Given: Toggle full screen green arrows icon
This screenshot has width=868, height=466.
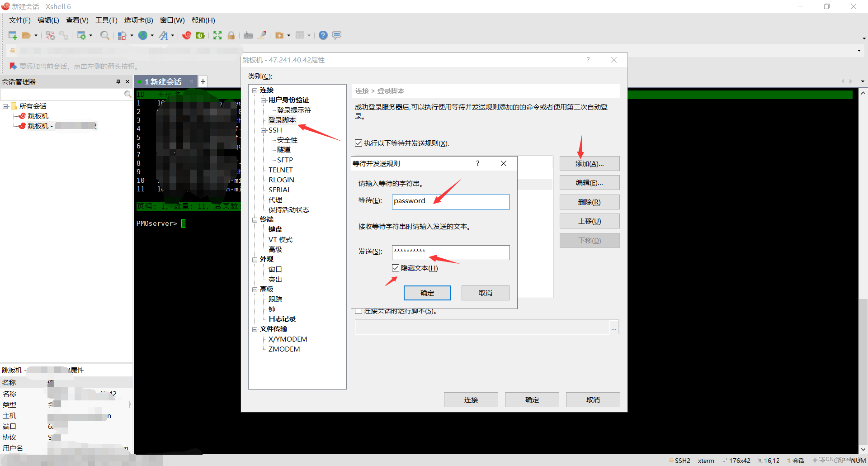Looking at the screenshot, I should coord(217,35).
